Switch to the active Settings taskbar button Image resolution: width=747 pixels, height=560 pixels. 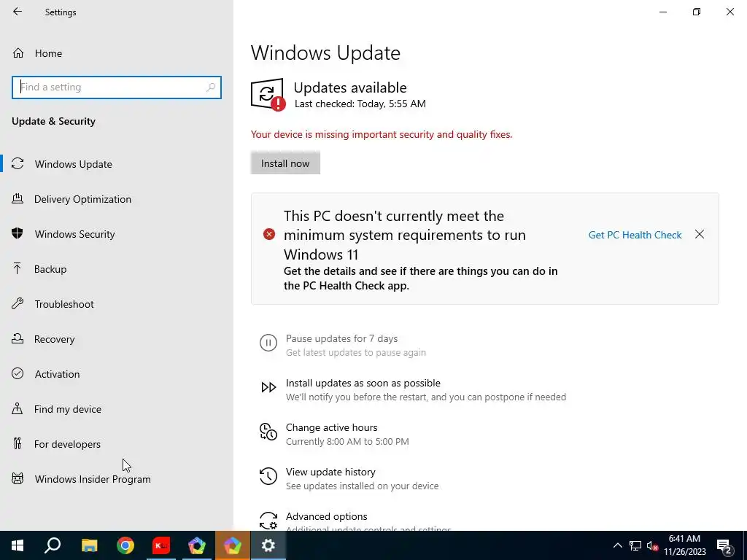click(x=268, y=545)
